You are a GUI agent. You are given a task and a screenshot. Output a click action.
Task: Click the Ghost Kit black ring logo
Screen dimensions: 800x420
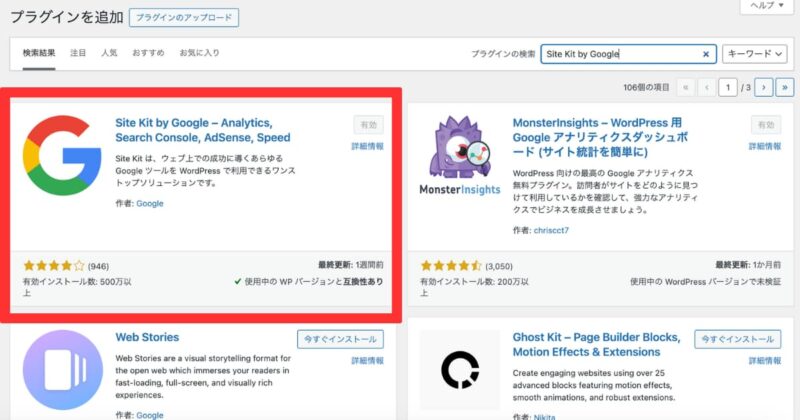coord(460,369)
